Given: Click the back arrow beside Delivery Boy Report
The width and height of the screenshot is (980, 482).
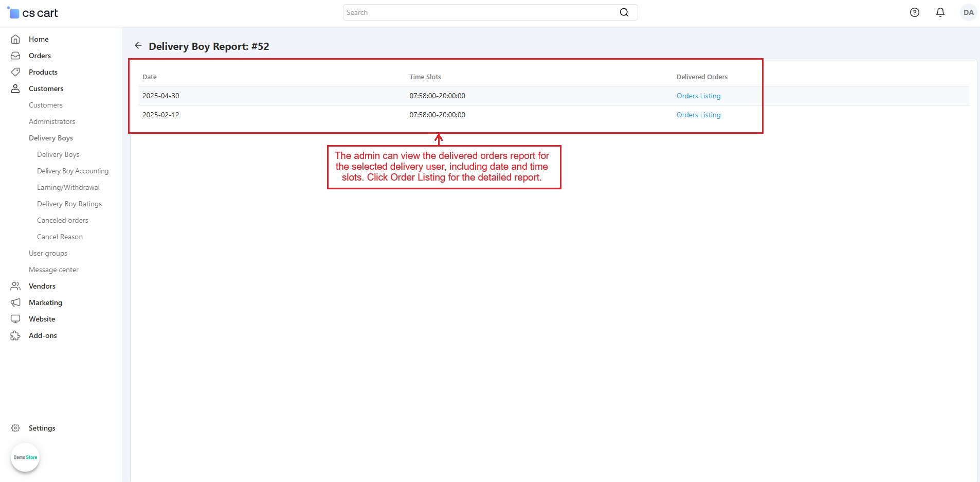Looking at the screenshot, I should coord(138,46).
